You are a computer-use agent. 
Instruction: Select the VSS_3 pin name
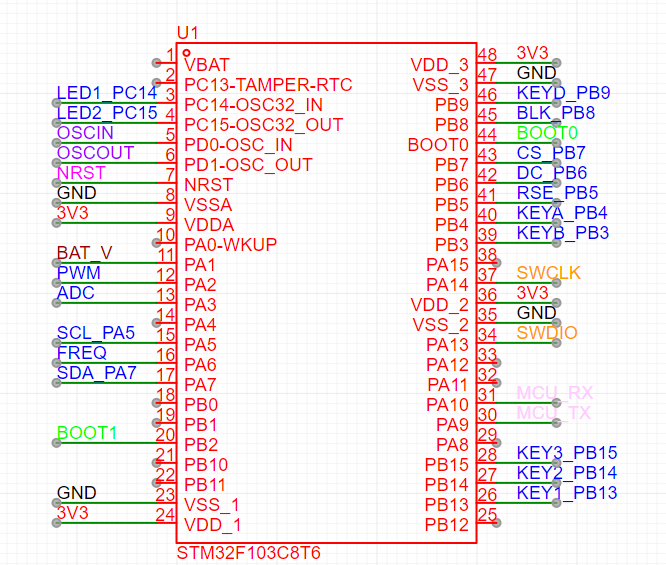440,85
